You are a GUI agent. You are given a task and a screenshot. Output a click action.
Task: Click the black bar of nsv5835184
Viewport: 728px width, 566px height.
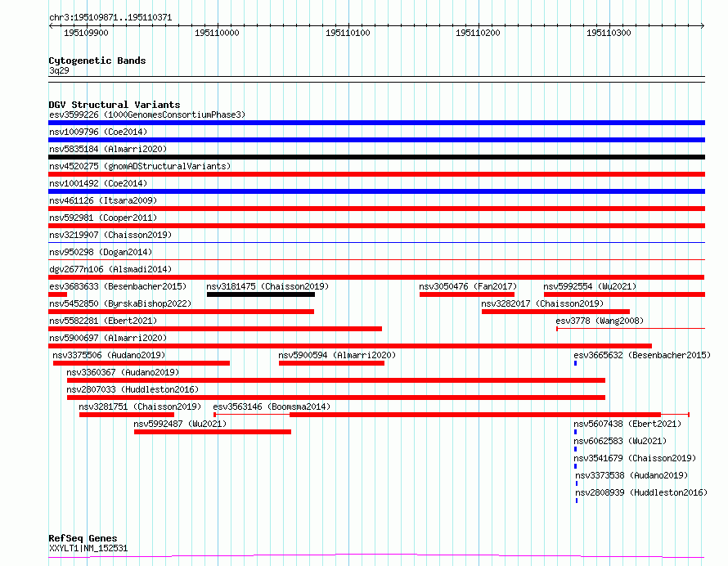pyautogui.click(x=376, y=157)
